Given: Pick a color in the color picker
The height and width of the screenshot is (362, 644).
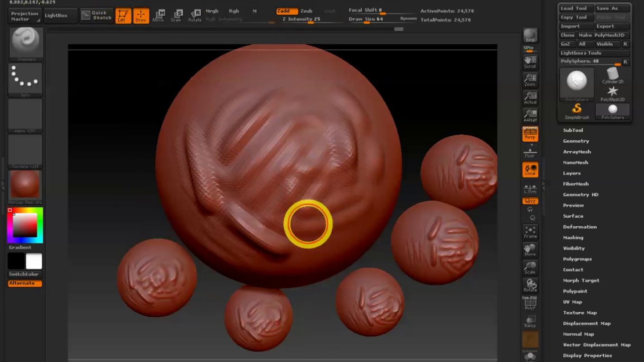Looking at the screenshot, I should (x=25, y=225).
